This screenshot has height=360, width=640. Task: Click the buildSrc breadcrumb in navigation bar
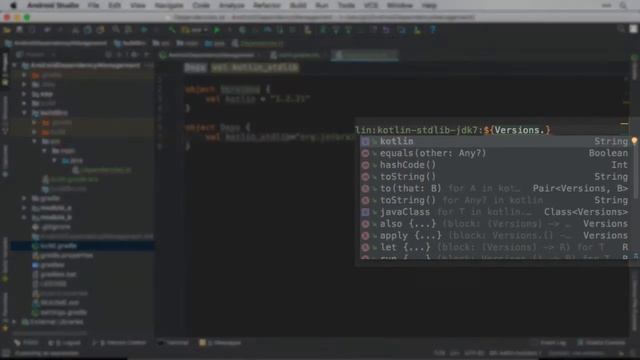pos(130,43)
